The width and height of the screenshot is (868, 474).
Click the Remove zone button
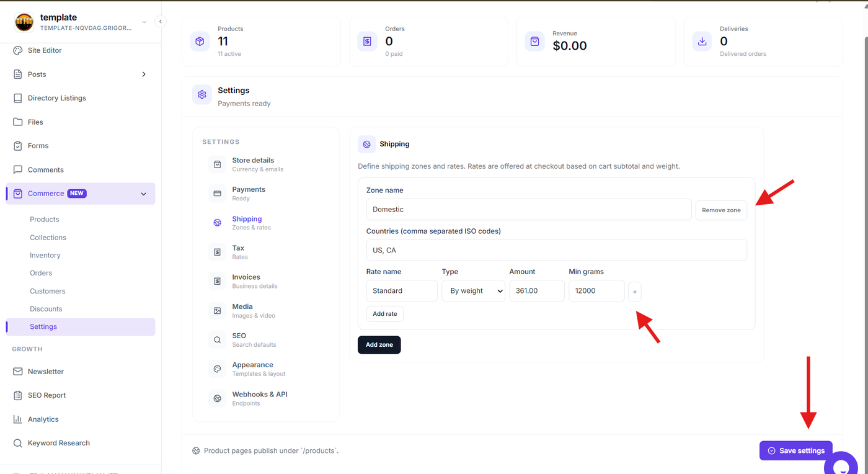pyautogui.click(x=721, y=210)
